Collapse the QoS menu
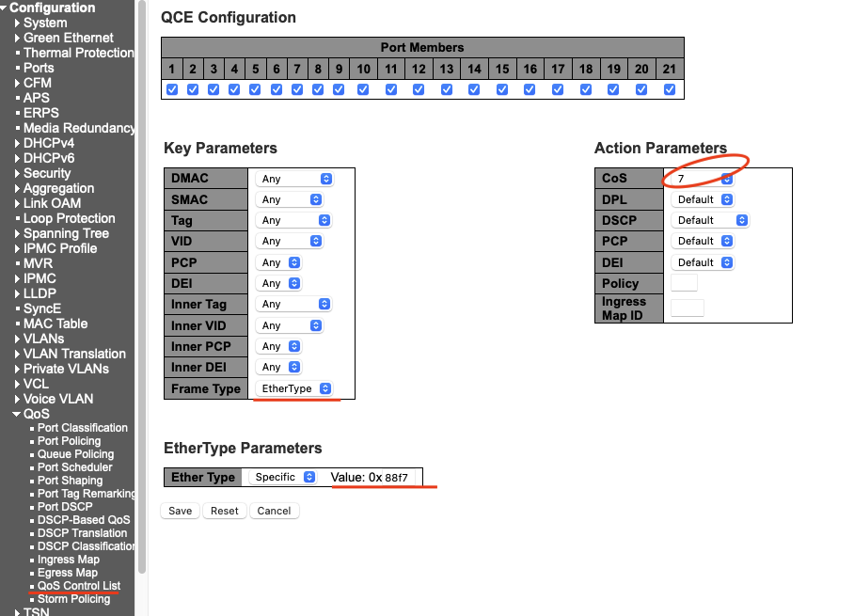The width and height of the screenshot is (854, 616). click(17, 414)
